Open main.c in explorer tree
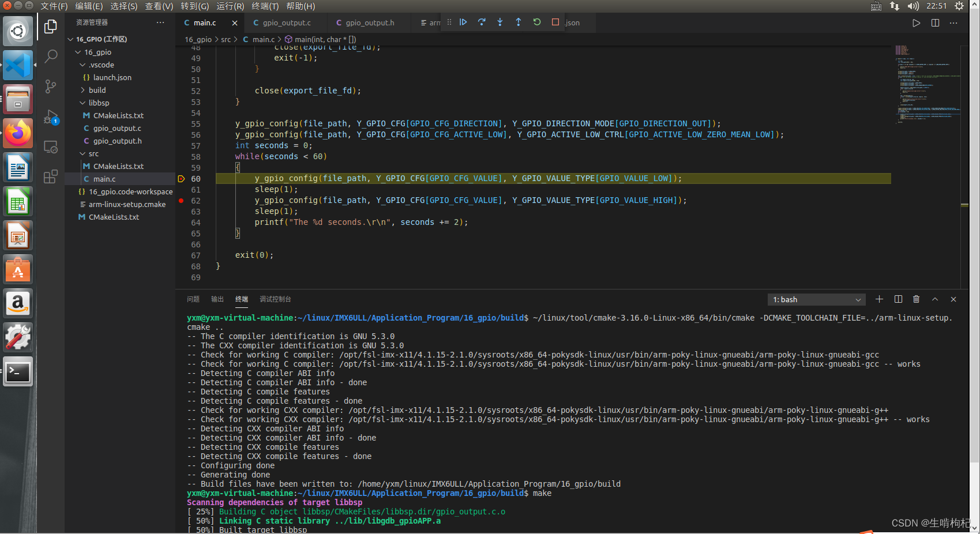Viewport: 980px width, 534px height. pos(104,179)
